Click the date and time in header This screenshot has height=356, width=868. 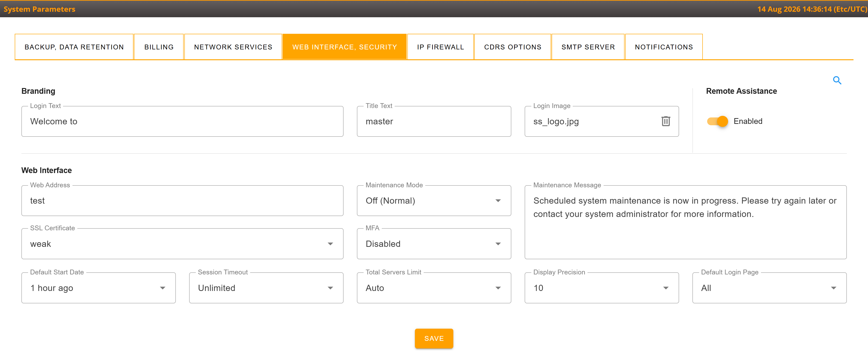click(812, 9)
